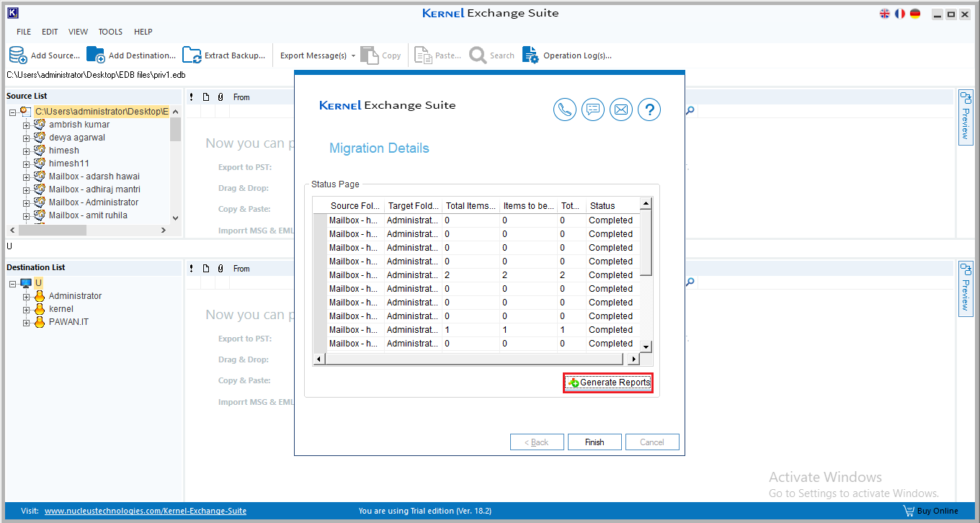This screenshot has width=980, height=523.
Task: Click the Copy toolbar icon
Action: point(370,55)
